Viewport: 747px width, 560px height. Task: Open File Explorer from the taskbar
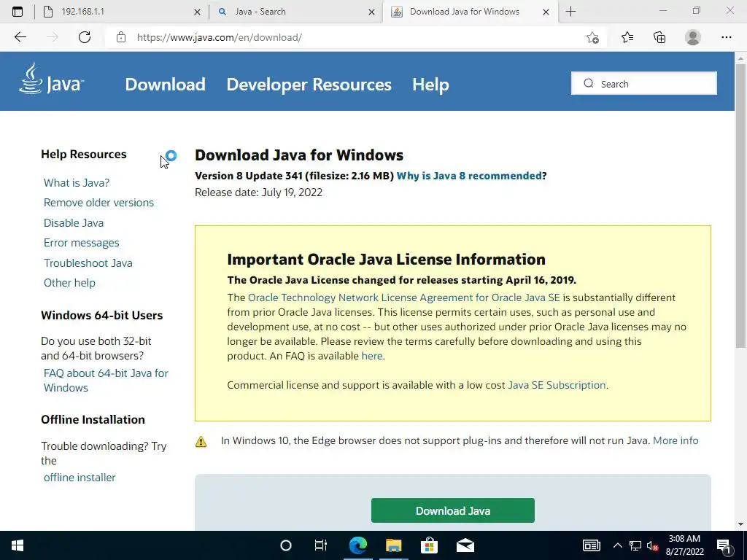(393, 545)
